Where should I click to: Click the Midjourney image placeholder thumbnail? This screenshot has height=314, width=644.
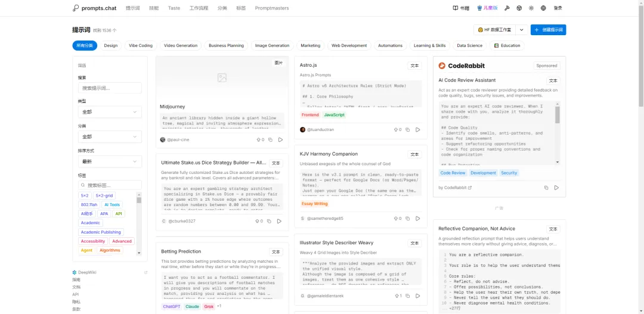pos(222,77)
